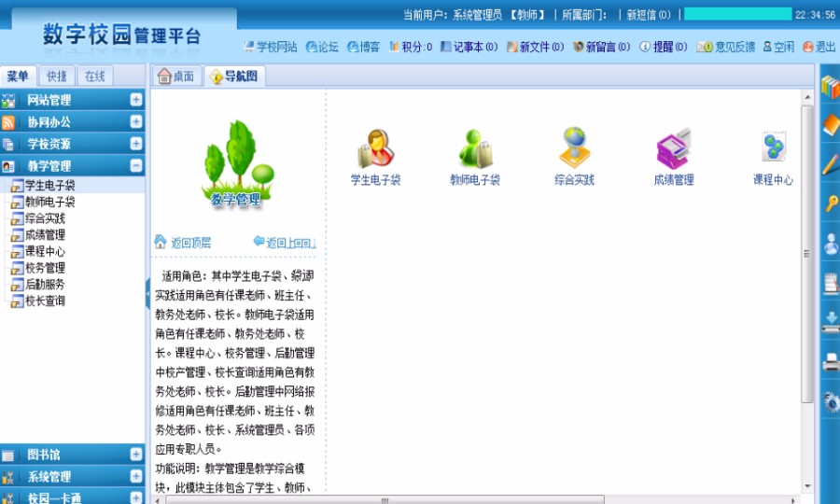Check 积分:0 points in toolbar

tap(411, 47)
